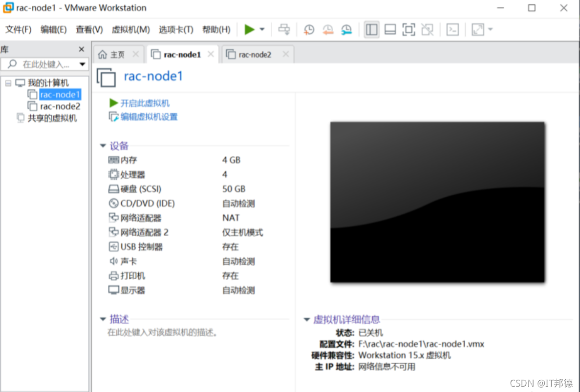This screenshot has height=392, width=580.
Task: Click the 网络信息不可用 IP address text
Action: 387,367
